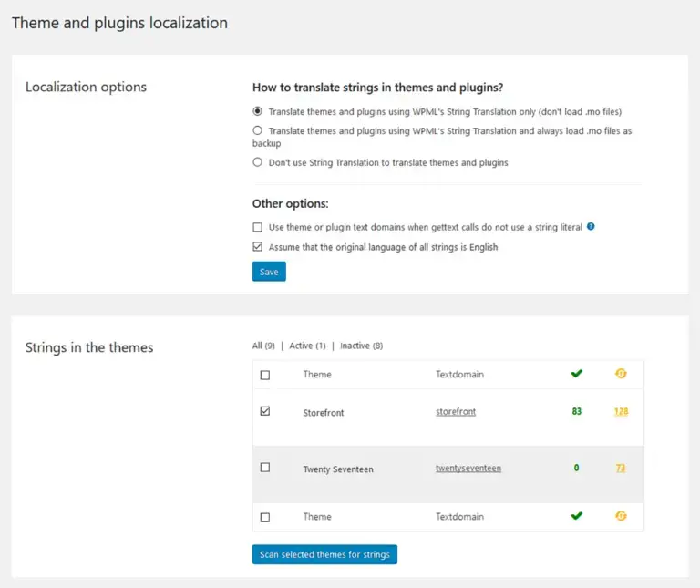Click the Storefront theme name
The width and height of the screenshot is (700, 588).
pos(324,413)
